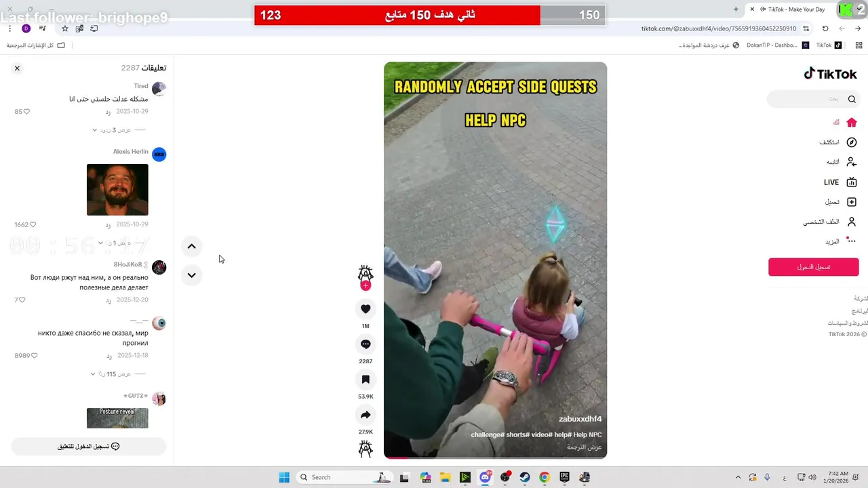Go to previous video with up arrow
This screenshot has width=868, height=488.
[x=191, y=247]
